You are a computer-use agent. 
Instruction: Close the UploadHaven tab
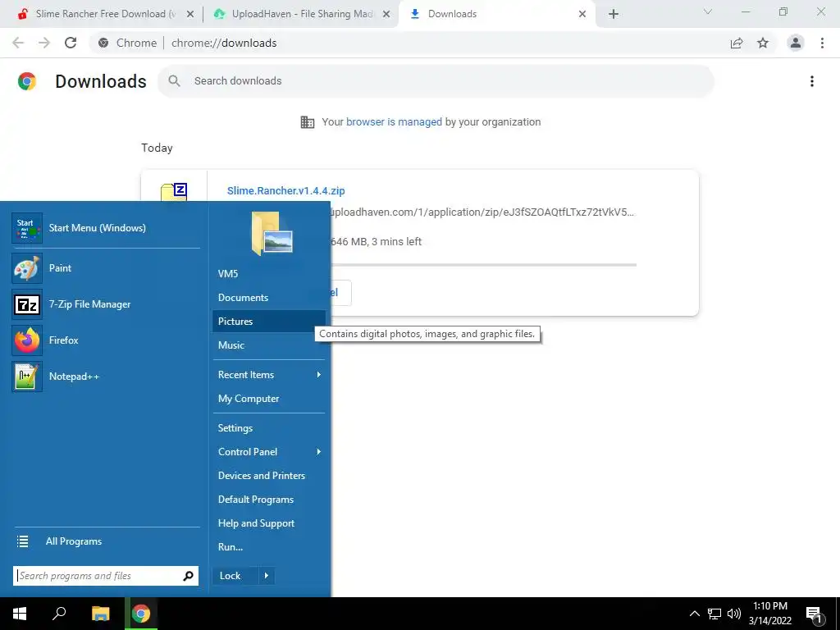(386, 14)
